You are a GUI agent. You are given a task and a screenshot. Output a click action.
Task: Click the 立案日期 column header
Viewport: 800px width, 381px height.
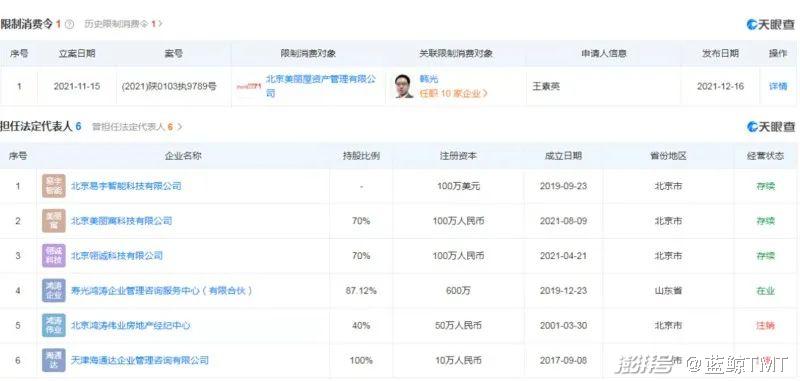77,54
